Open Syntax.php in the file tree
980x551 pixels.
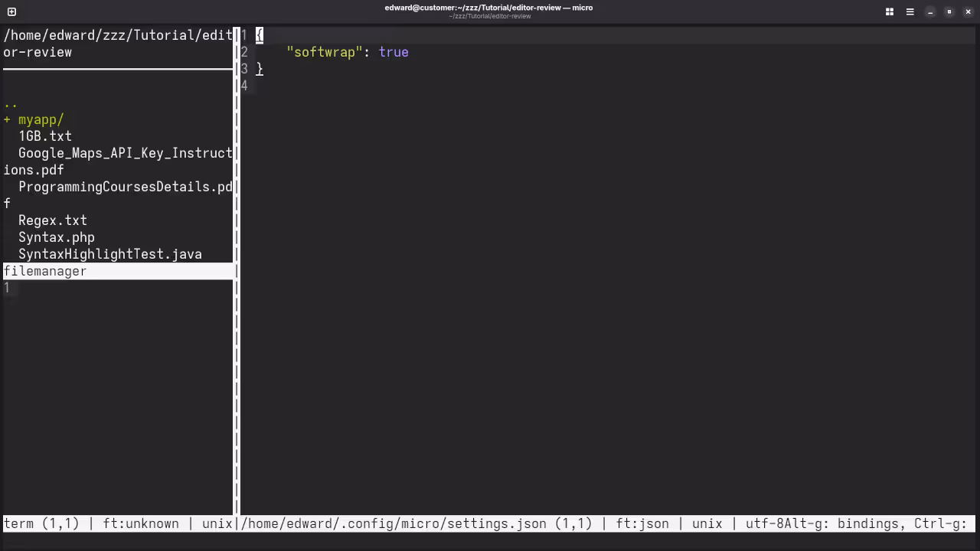pos(56,237)
